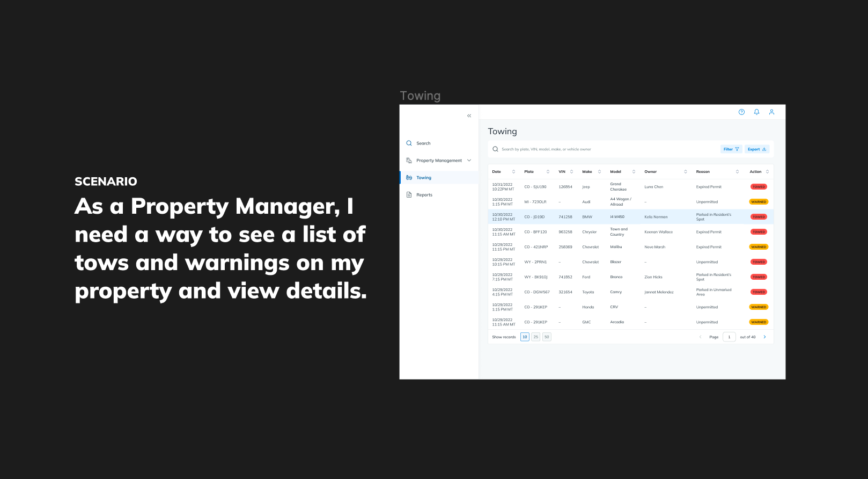Click the Filter button
This screenshot has height=479, width=868.
(x=731, y=149)
